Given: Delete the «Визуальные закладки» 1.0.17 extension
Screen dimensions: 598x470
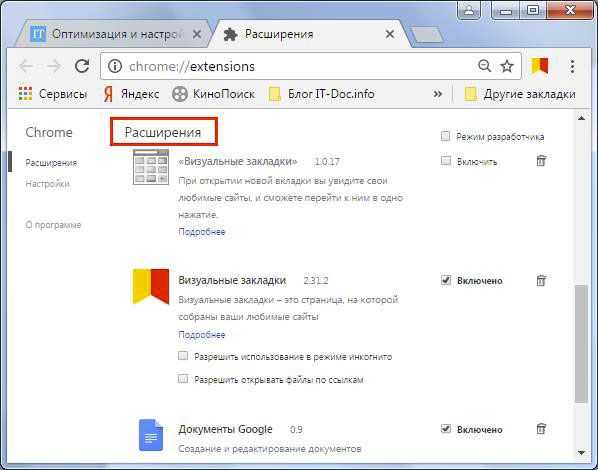Looking at the screenshot, I should point(541,161).
